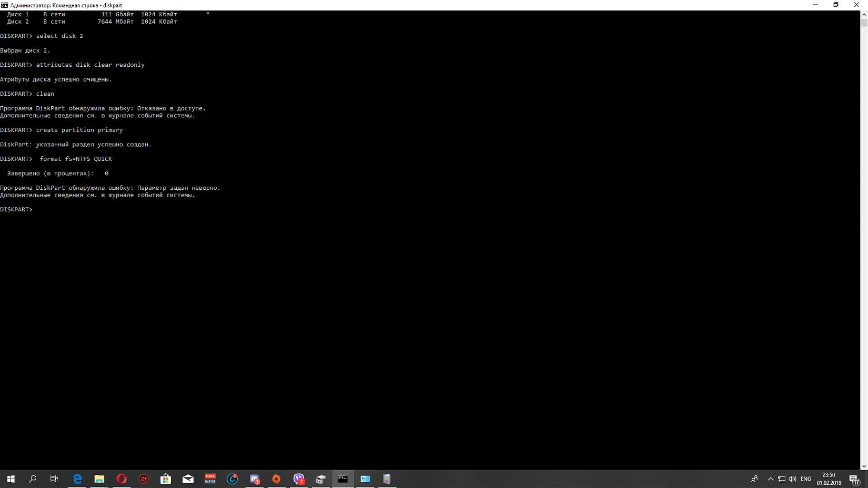Switch to the active Command Prompt taskbar button
This screenshot has width=868, height=488.
pos(343,479)
